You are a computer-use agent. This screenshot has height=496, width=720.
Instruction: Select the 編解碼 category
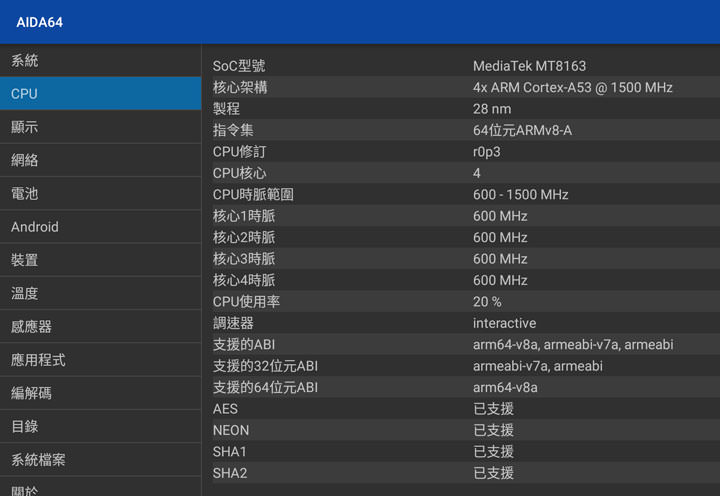tap(100, 393)
